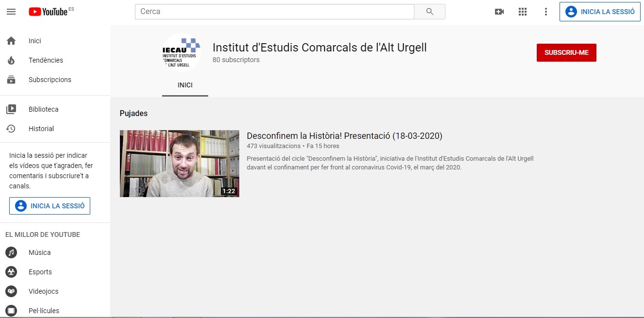Open Música under El millor de YouTube
This screenshot has width=644, height=318.
[39, 252]
